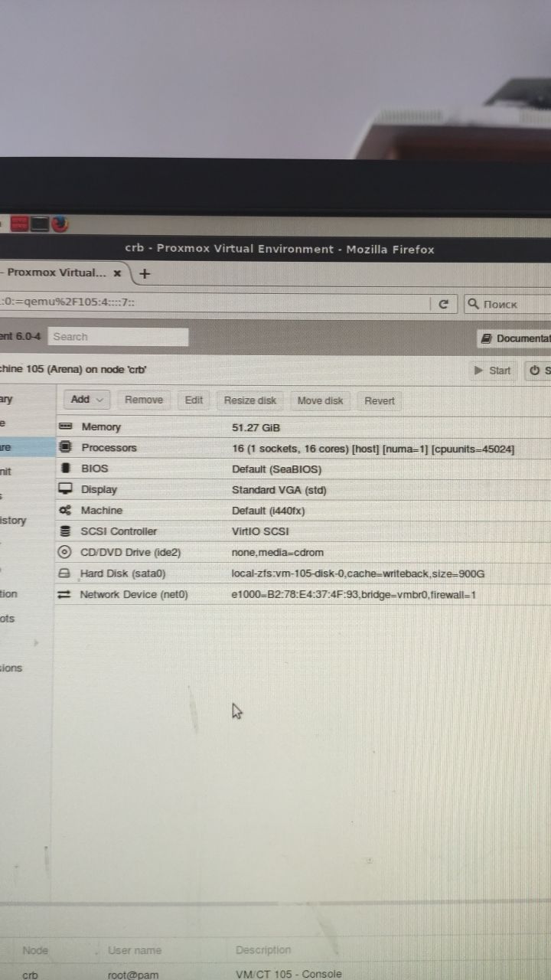This screenshot has height=980, width=551.
Task: Select the 51.27 GiB memory value
Action: 256,427
